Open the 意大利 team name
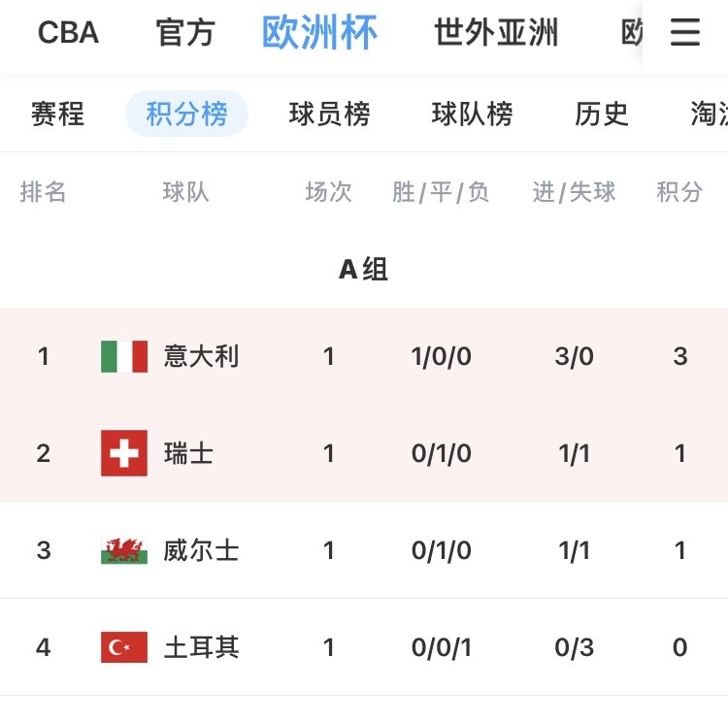728x722 pixels. [202, 356]
